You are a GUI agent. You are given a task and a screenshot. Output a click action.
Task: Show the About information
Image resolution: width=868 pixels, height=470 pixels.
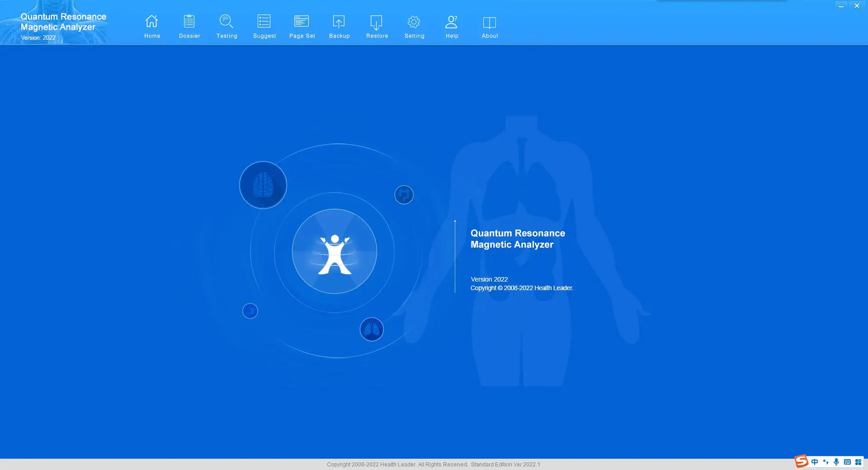[x=490, y=27]
